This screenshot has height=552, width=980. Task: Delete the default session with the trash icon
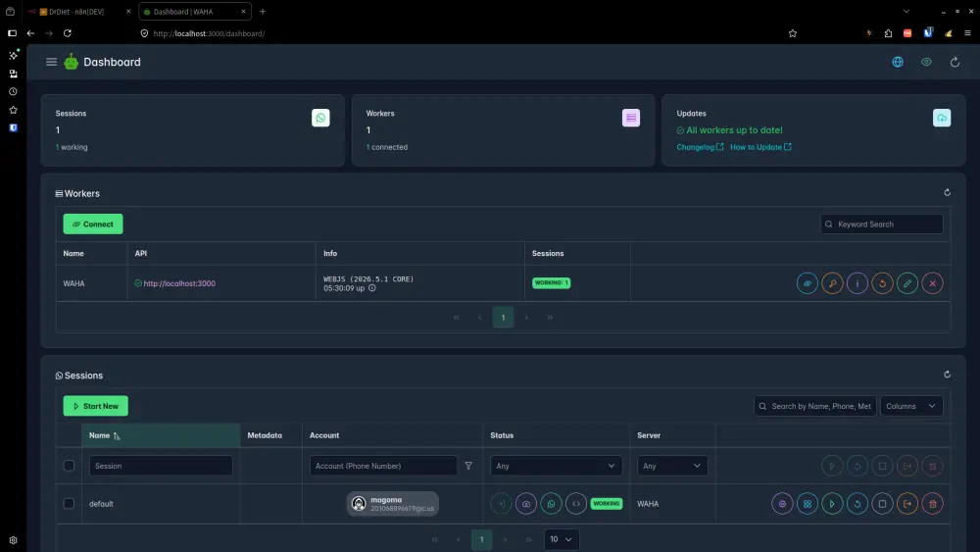click(932, 503)
